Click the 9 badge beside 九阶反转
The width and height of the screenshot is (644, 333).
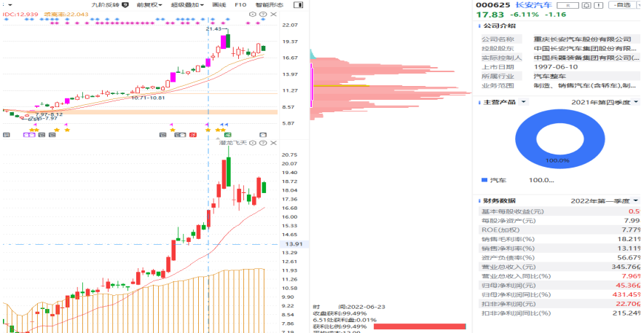tap(125, 5)
